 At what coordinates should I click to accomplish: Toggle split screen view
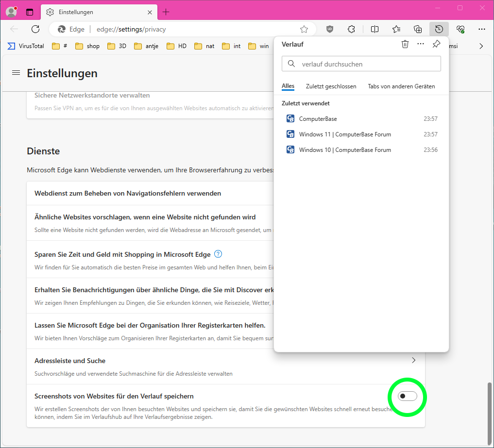[375, 29]
